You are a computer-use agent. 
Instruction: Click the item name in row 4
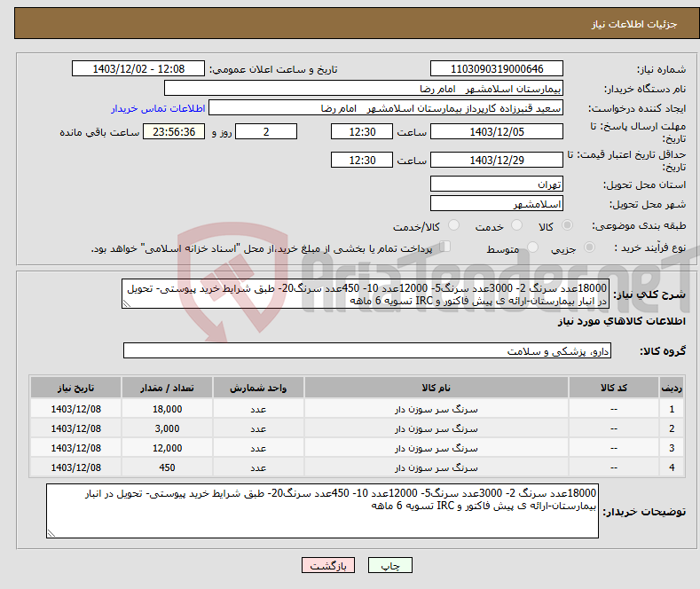437,467
